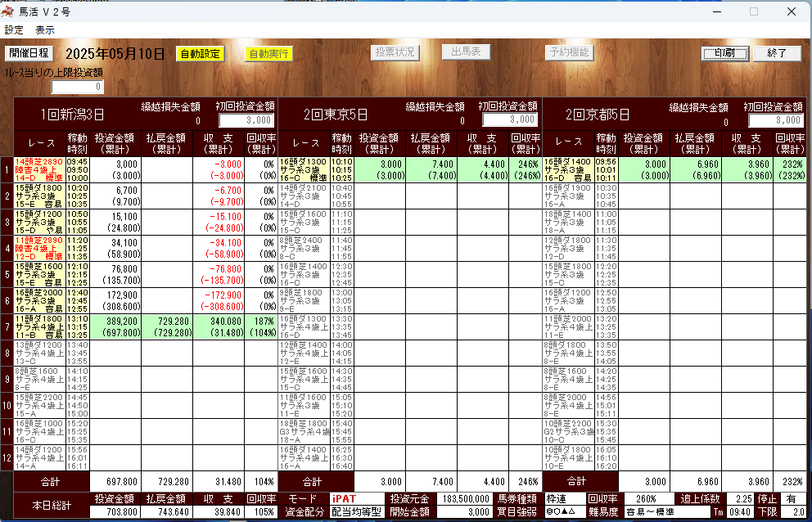This screenshot has width=812, height=522.
Task: Click the 開催日程 button
Action: [29, 53]
